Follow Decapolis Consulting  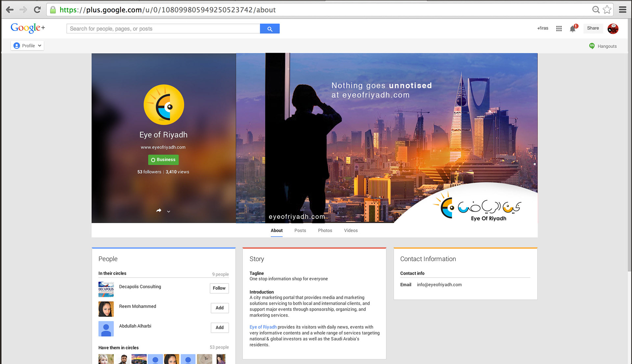219,288
